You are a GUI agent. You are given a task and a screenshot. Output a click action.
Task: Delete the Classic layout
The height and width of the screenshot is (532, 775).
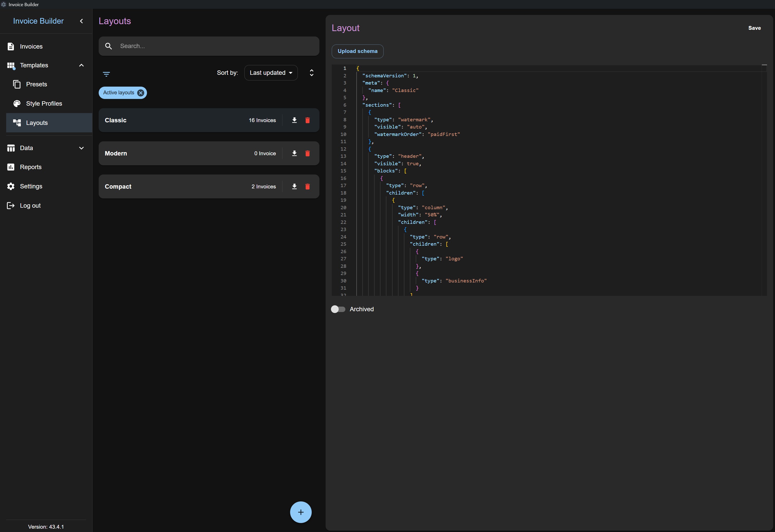pyautogui.click(x=308, y=120)
